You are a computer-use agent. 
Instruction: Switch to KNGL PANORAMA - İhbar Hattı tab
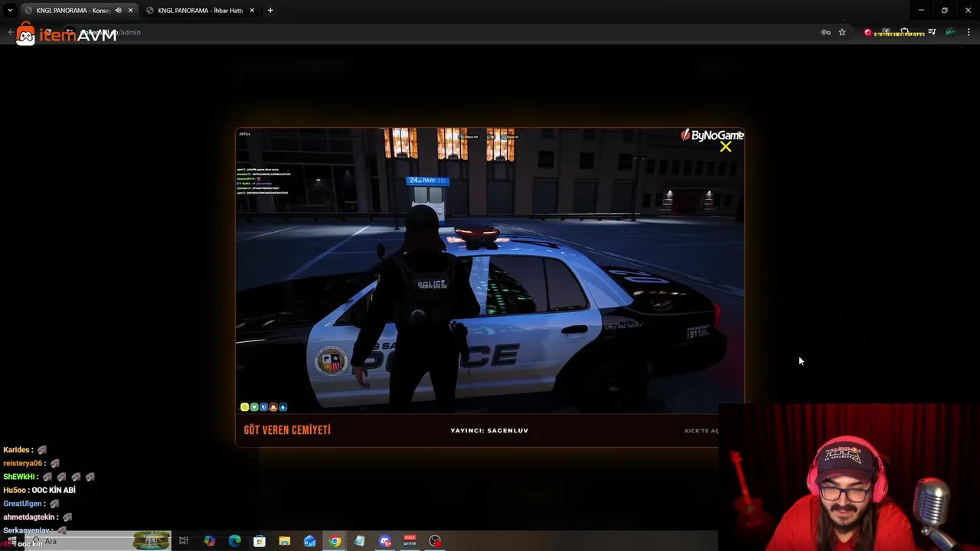tap(201, 11)
